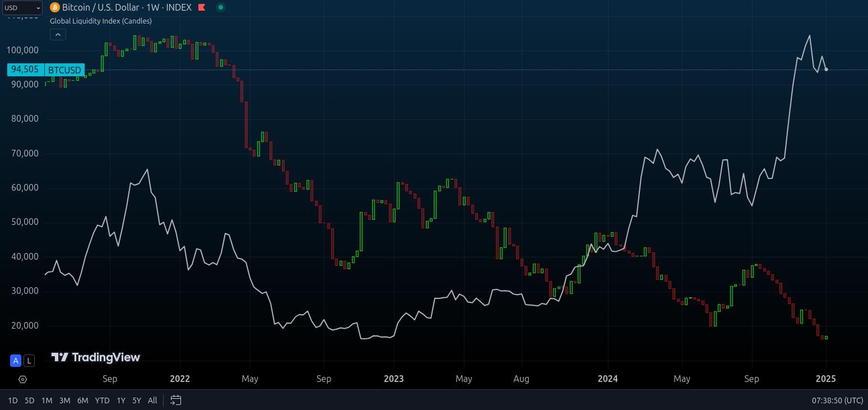This screenshot has width=868, height=410.
Task: Select the YTD time range
Action: [102, 400]
